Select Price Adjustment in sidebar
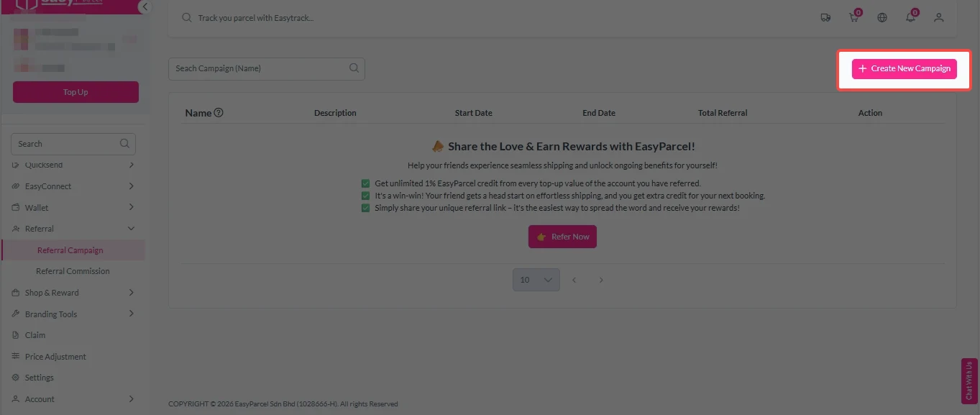 point(55,357)
